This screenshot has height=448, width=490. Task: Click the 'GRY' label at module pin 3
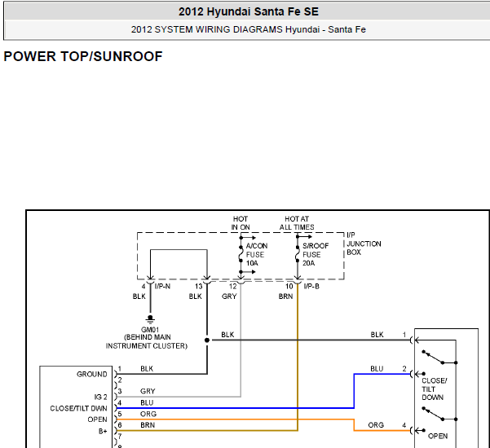click(x=148, y=391)
